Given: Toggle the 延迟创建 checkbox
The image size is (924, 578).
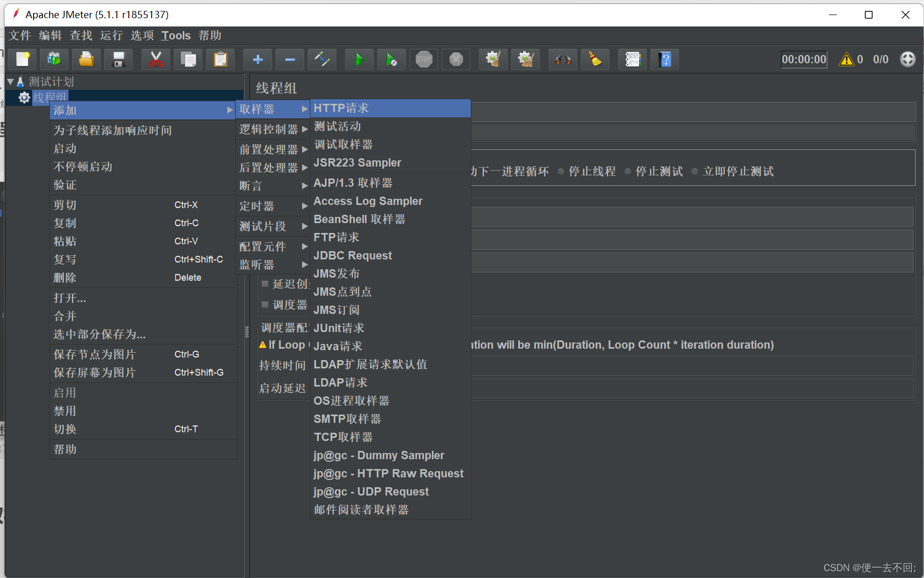Looking at the screenshot, I should [265, 284].
